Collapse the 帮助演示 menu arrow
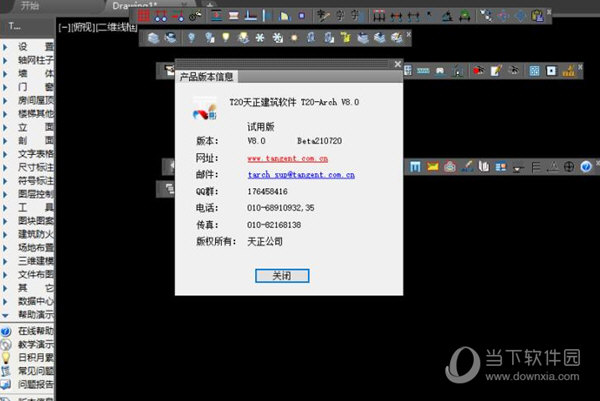The width and height of the screenshot is (600, 401). [5, 315]
